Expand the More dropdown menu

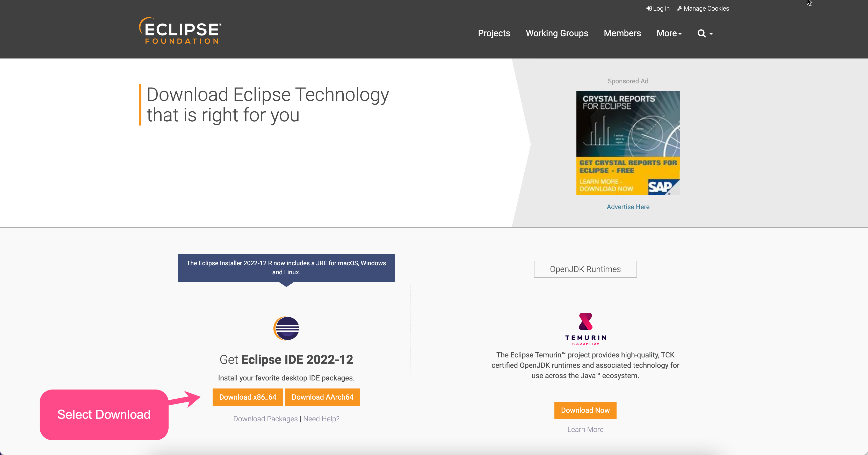click(x=669, y=33)
